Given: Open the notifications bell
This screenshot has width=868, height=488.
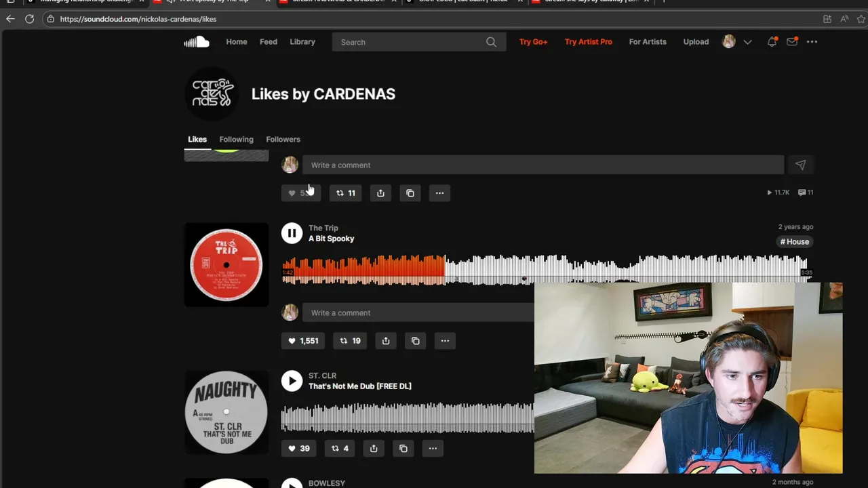Looking at the screenshot, I should point(772,42).
